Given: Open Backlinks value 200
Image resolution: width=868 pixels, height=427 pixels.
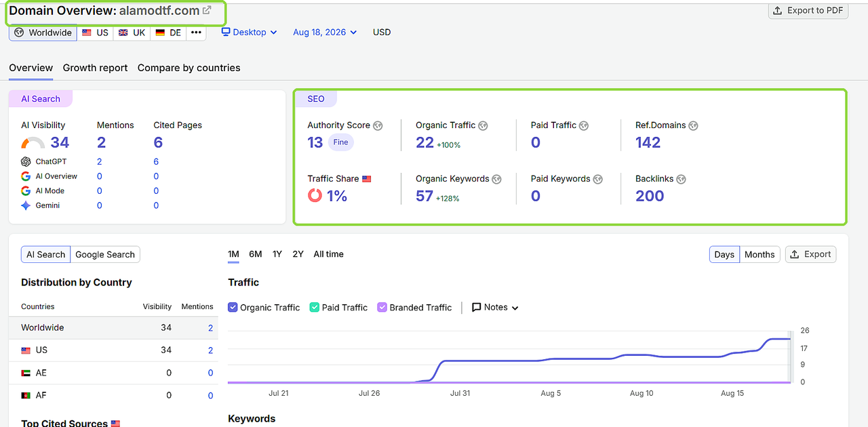Looking at the screenshot, I should point(650,196).
